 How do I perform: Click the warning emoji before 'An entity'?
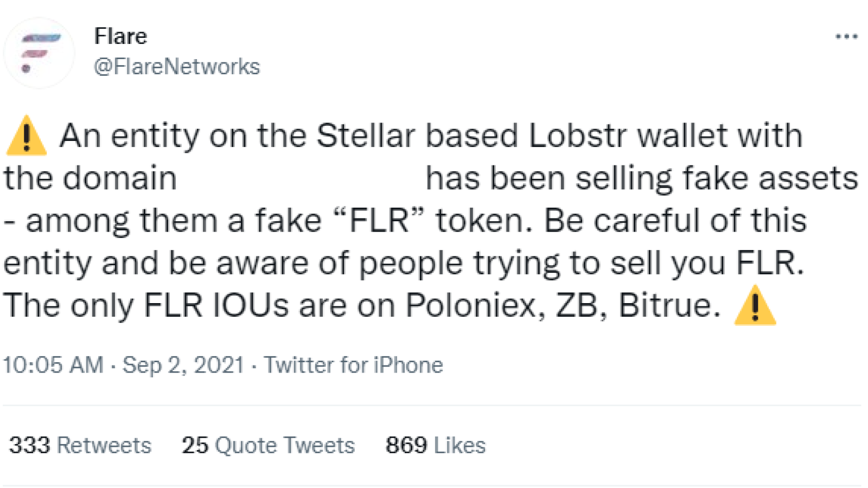tap(26, 136)
